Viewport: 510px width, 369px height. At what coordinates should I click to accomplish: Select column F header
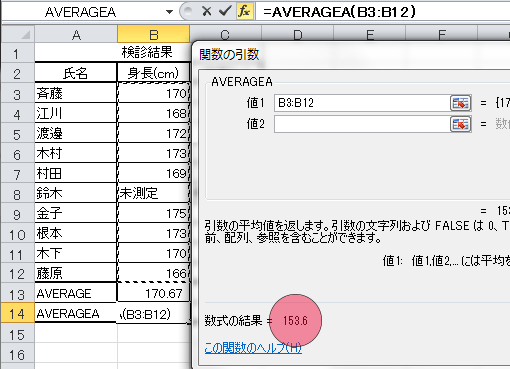pyautogui.click(x=441, y=34)
